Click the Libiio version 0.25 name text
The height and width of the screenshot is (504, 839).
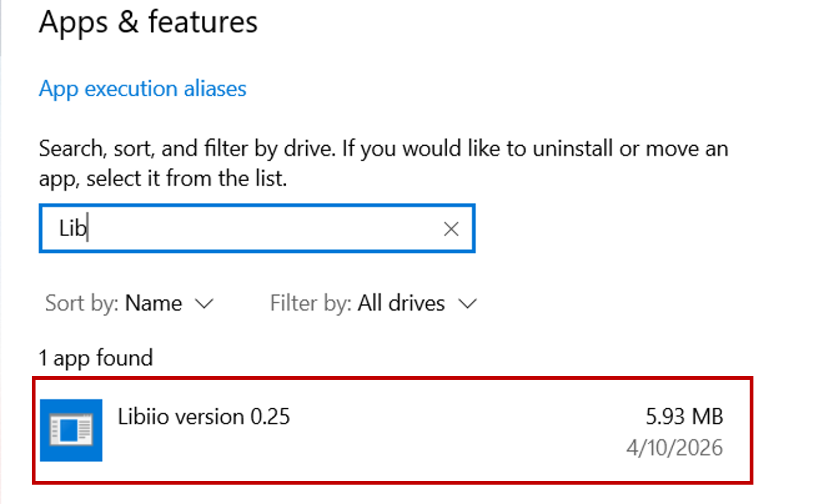[204, 417]
